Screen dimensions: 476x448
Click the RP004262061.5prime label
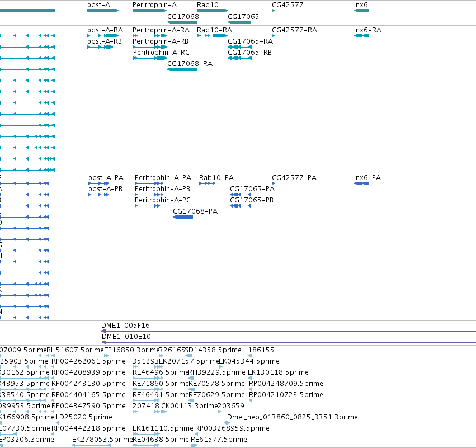click(88, 361)
